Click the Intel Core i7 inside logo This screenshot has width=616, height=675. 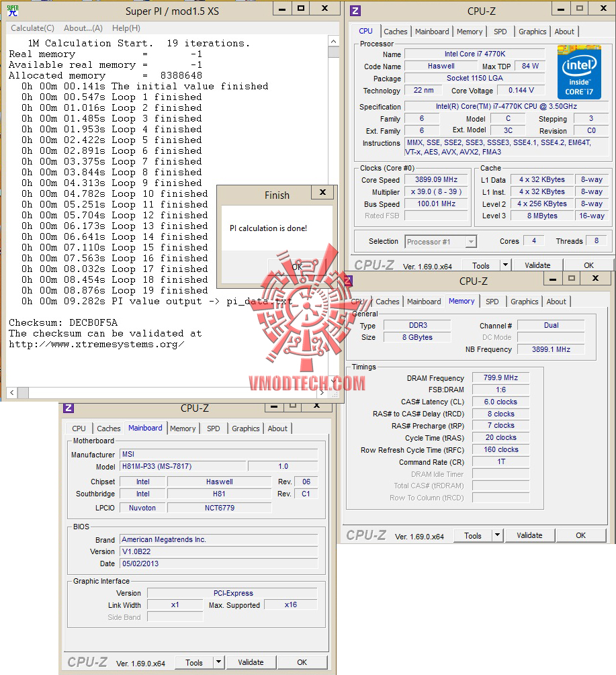(x=579, y=73)
